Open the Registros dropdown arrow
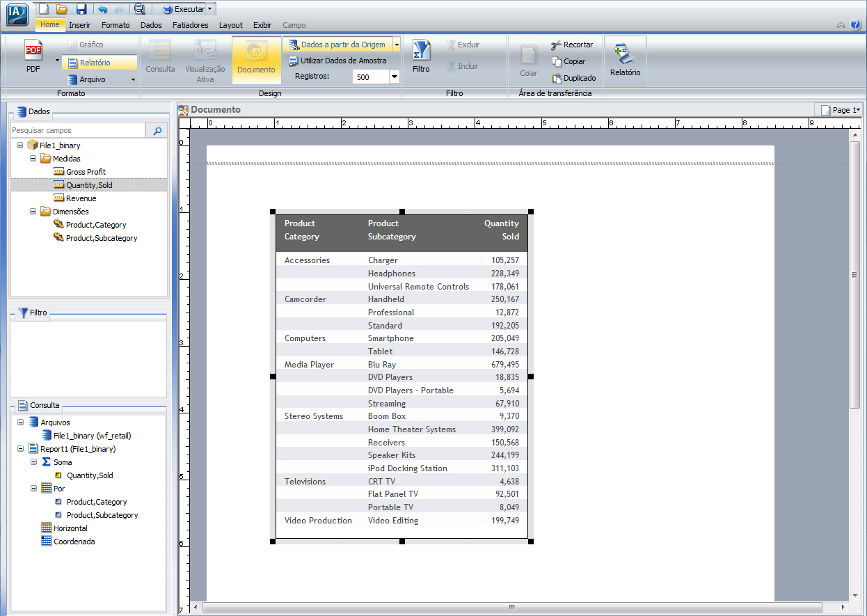 pyautogui.click(x=395, y=77)
